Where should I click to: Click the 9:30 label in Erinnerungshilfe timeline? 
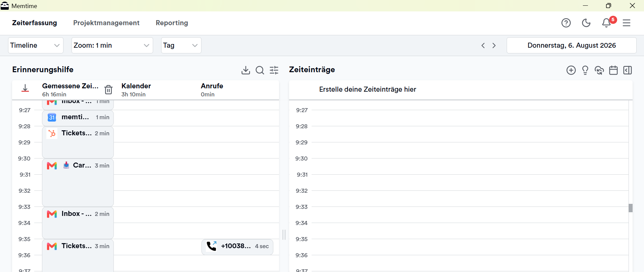(24, 158)
